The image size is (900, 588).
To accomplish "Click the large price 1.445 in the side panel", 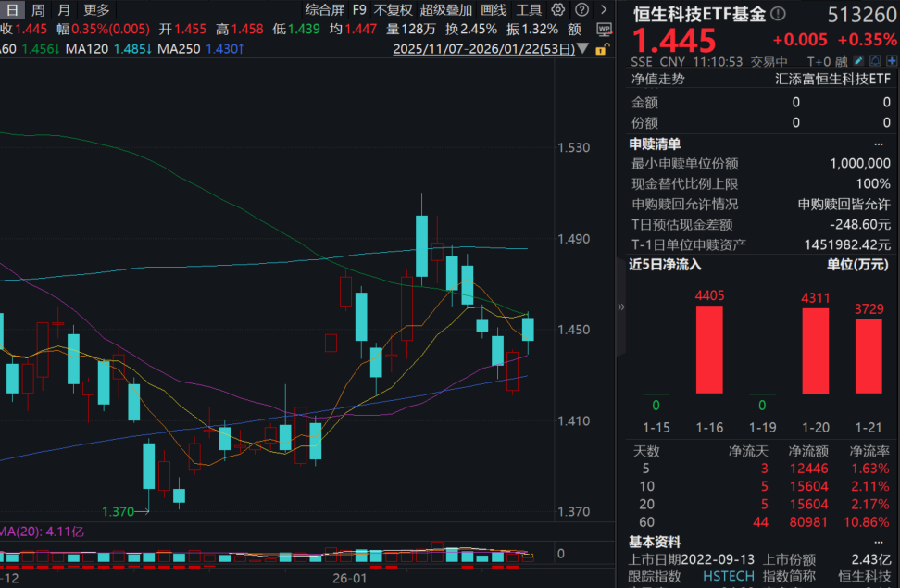I will pyautogui.click(x=674, y=40).
